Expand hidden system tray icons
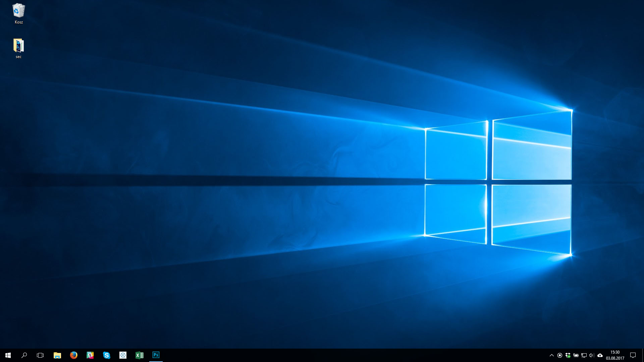Screen dimensions: 644x362 pos(552,355)
